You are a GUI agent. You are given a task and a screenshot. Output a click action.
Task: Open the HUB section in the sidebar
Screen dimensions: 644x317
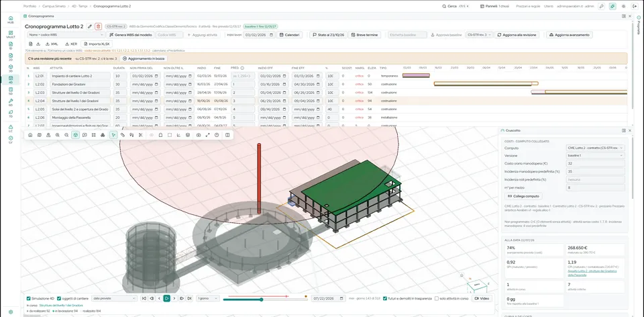pos(11,19)
